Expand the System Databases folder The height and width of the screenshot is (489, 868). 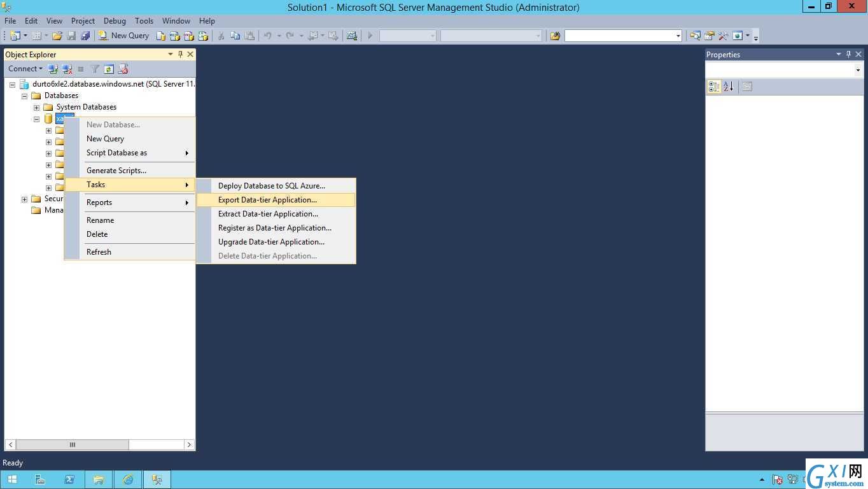36,107
